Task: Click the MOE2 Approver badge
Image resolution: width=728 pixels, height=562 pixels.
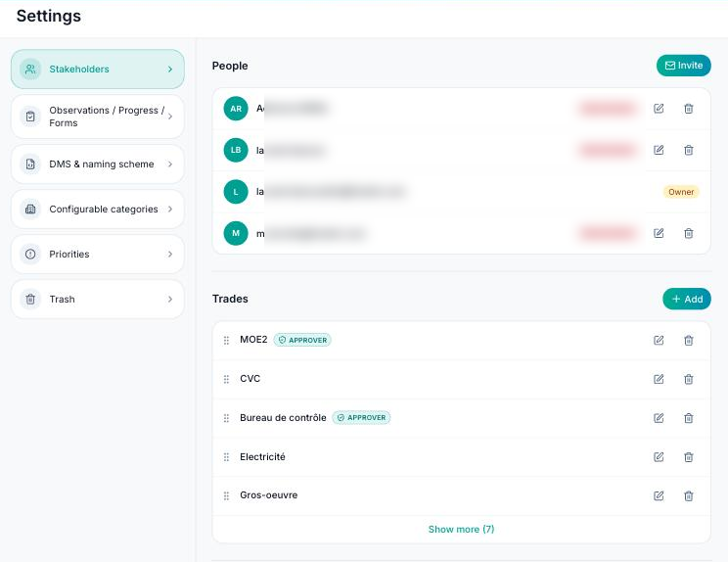Action: [x=302, y=340]
